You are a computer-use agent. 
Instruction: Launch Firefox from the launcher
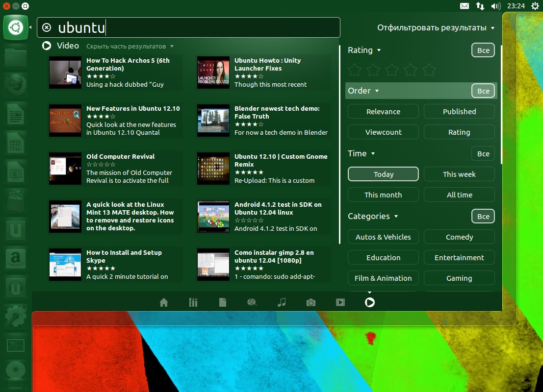tap(16, 85)
